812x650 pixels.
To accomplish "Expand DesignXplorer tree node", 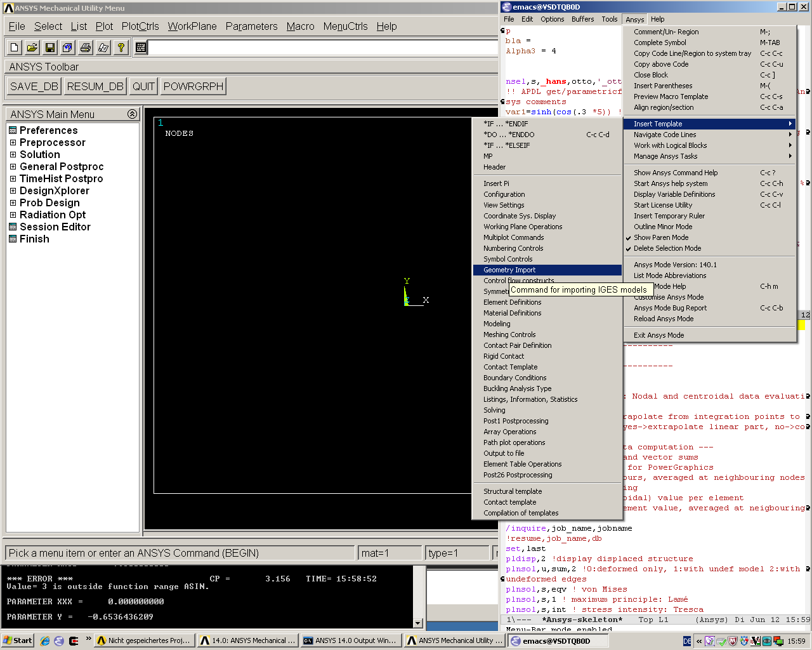I will point(13,190).
